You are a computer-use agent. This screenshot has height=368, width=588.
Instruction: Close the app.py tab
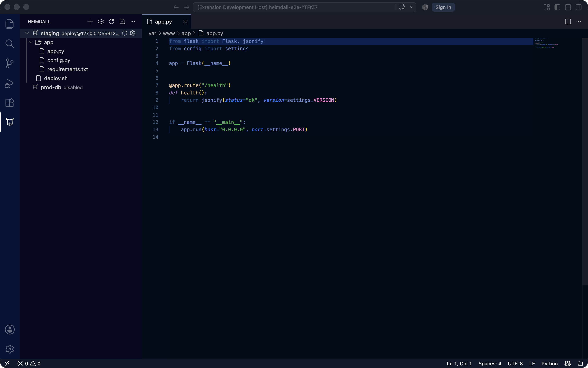185,21
